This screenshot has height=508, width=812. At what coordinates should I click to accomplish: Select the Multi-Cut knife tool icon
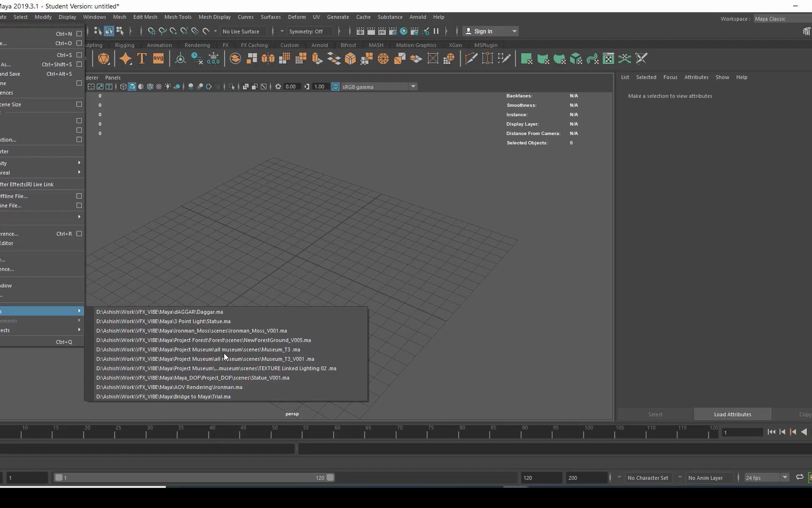point(470,59)
